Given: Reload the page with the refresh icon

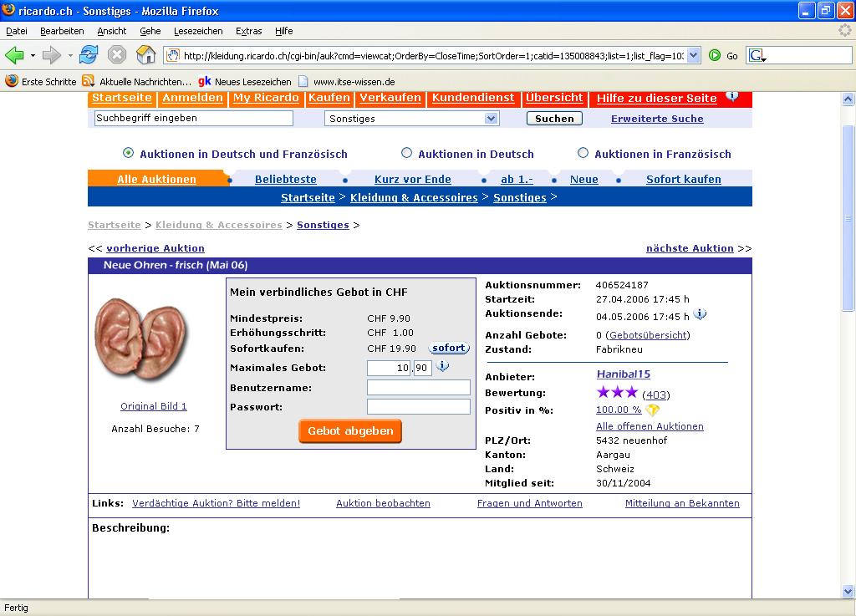Looking at the screenshot, I should pyautogui.click(x=89, y=55).
